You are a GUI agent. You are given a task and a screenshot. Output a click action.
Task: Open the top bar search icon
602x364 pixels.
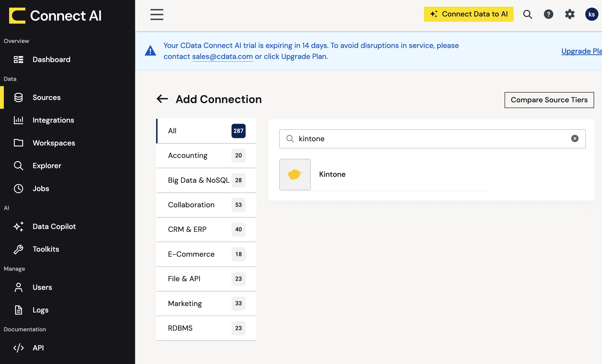[x=528, y=14]
